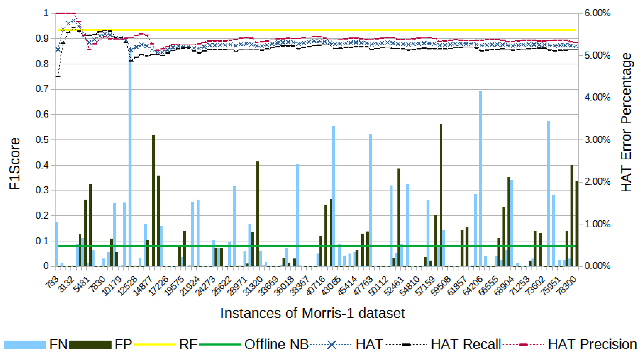This screenshot has width=644, height=356.
Task: Click the FN legend light blue swatch
Action: point(25,345)
